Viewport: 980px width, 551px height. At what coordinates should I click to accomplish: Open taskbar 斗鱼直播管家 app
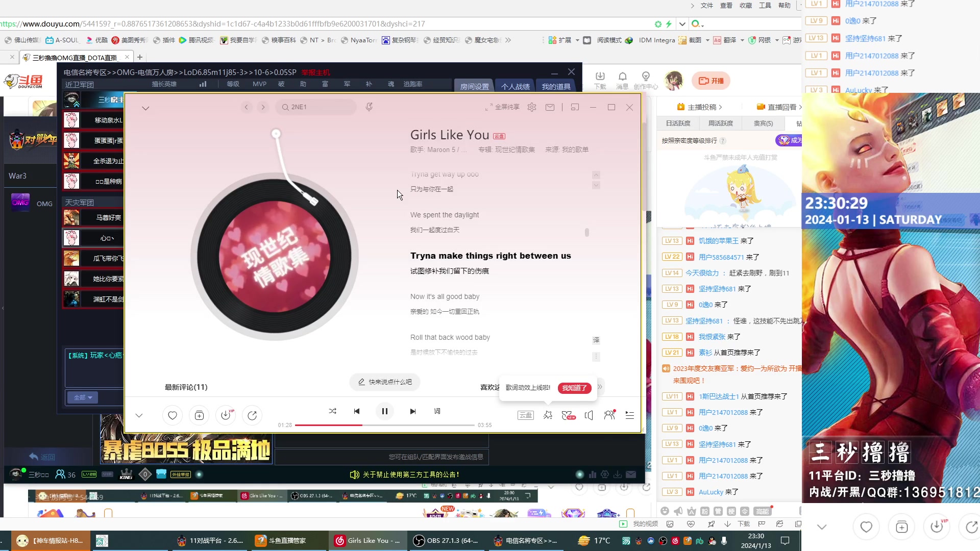tap(287, 541)
